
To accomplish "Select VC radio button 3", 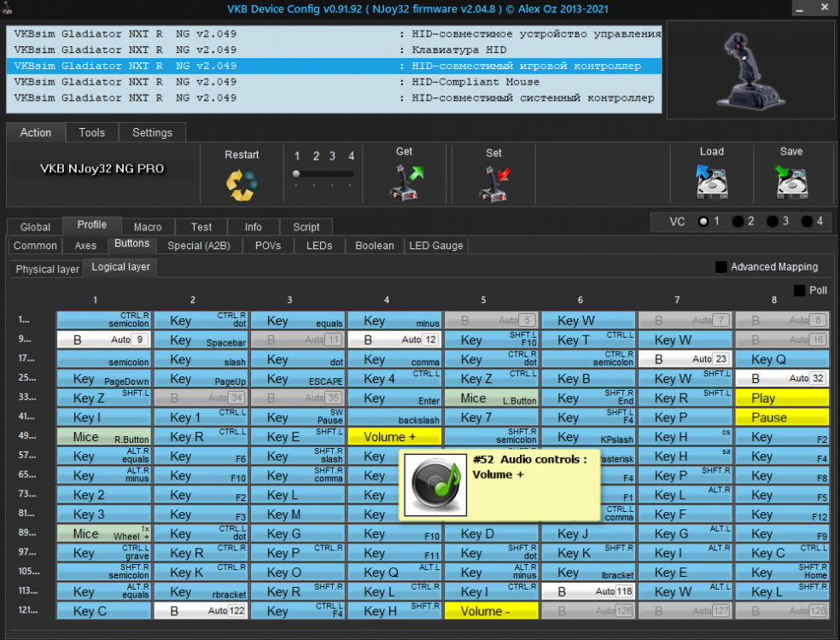I will (x=773, y=221).
